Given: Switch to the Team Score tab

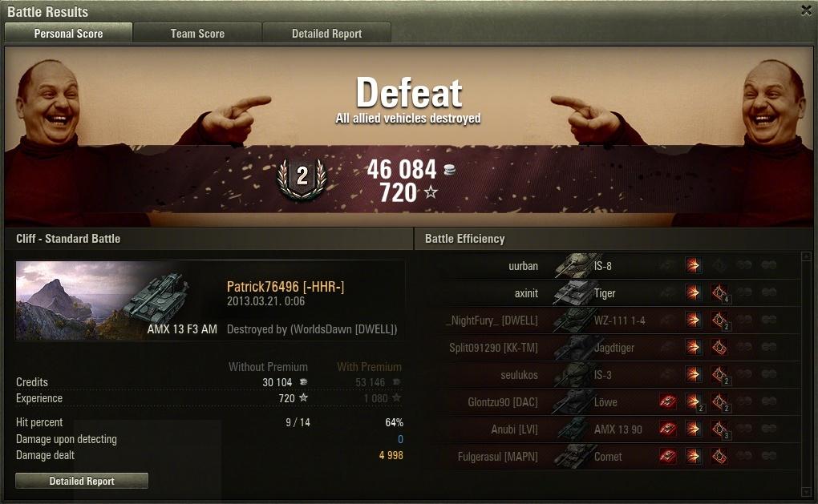Looking at the screenshot, I should tap(197, 34).
